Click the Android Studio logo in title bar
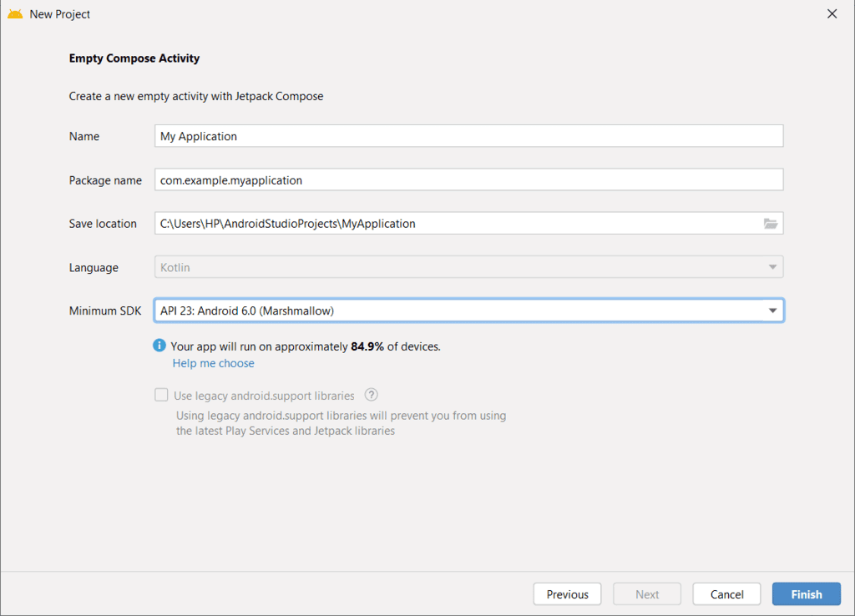The image size is (855, 616). tap(15, 14)
